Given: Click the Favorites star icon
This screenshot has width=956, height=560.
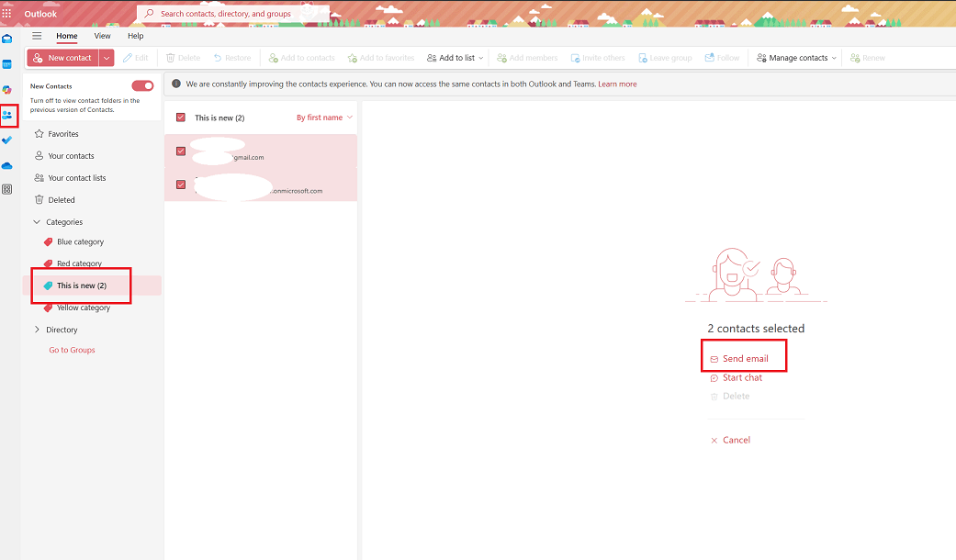Looking at the screenshot, I should (39, 133).
